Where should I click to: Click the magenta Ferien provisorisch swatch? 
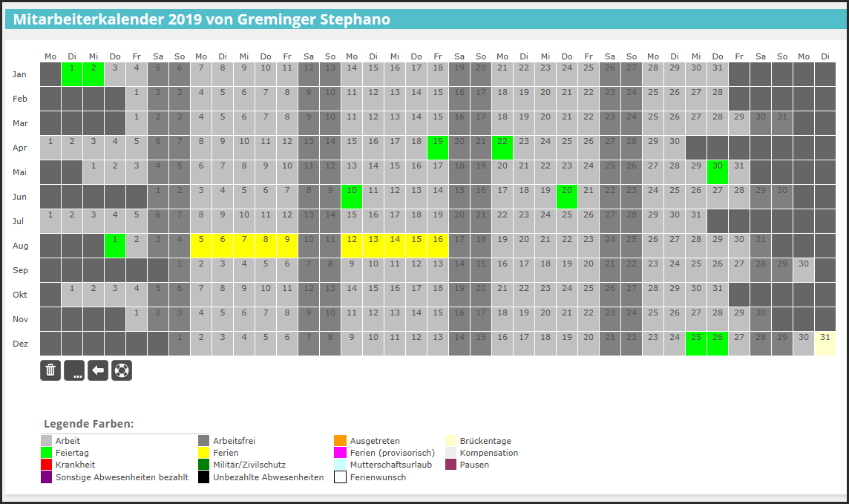[x=339, y=452]
